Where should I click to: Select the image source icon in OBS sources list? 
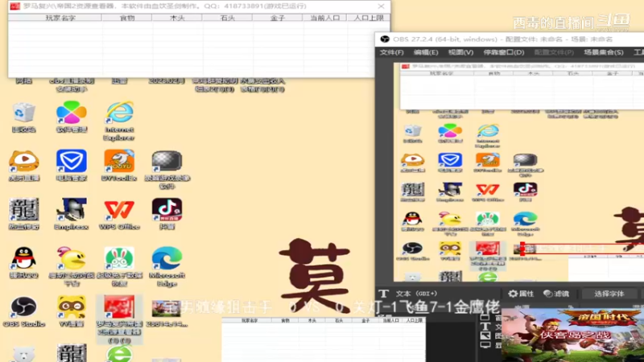coord(485,335)
